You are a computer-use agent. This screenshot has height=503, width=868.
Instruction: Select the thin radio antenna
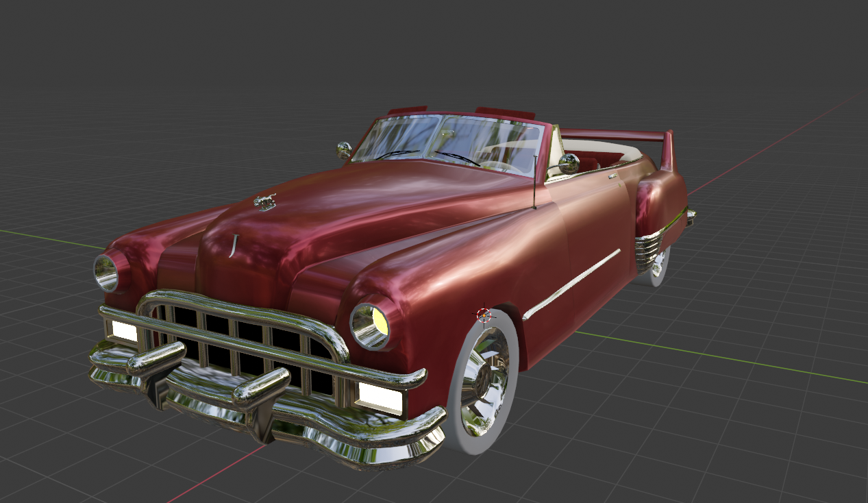pos(534,182)
